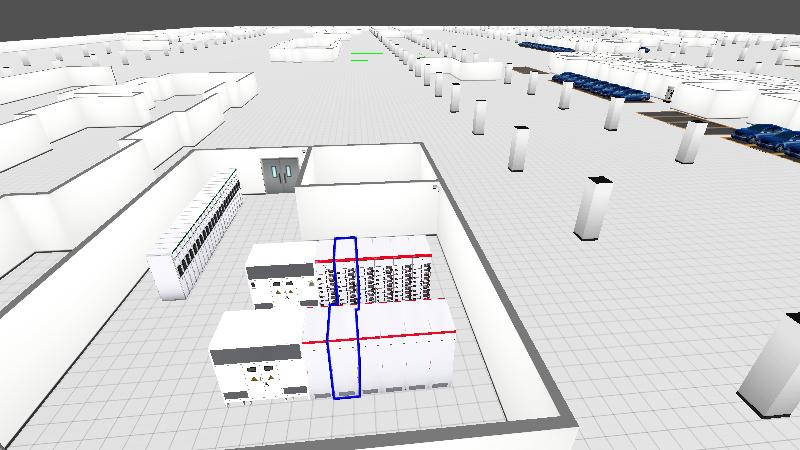Image resolution: width=800 pixels, height=450 pixels.
Task: Select the blue-outlined cabinet in the front row
Action: point(344,355)
